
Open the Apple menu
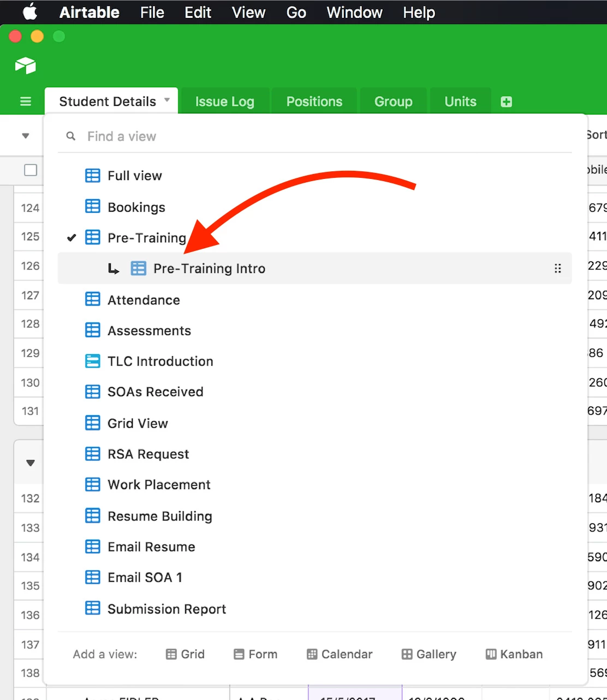[x=30, y=11]
